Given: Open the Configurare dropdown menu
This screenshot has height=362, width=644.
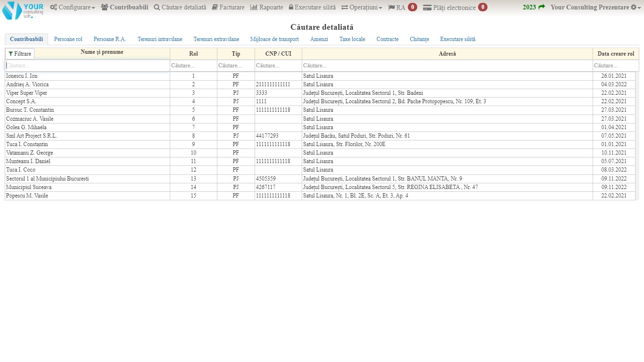Looking at the screenshot, I should pos(73,8).
